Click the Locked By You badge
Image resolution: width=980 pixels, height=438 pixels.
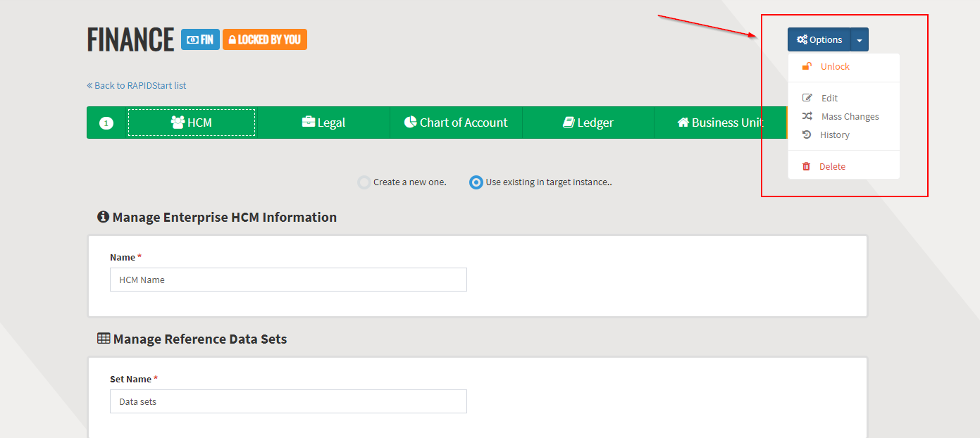point(265,39)
